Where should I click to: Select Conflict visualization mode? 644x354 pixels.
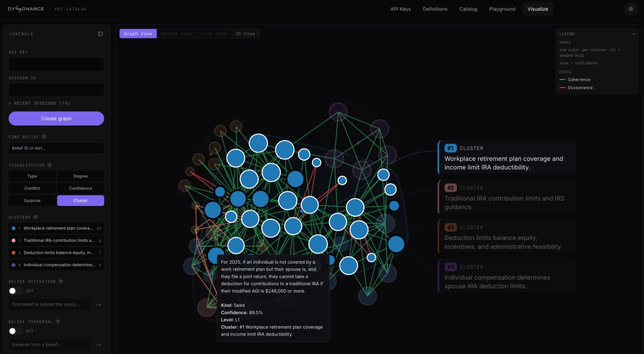(32, 188)
